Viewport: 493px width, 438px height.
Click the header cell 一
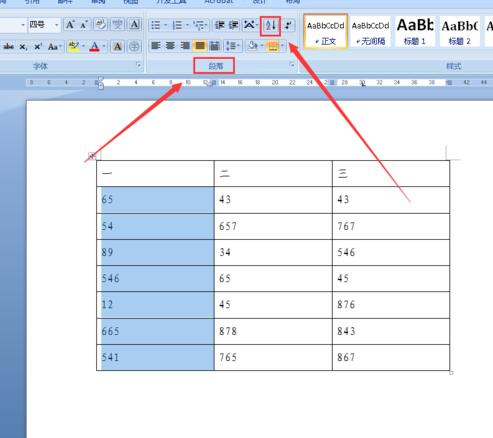(x=155, y=173)
